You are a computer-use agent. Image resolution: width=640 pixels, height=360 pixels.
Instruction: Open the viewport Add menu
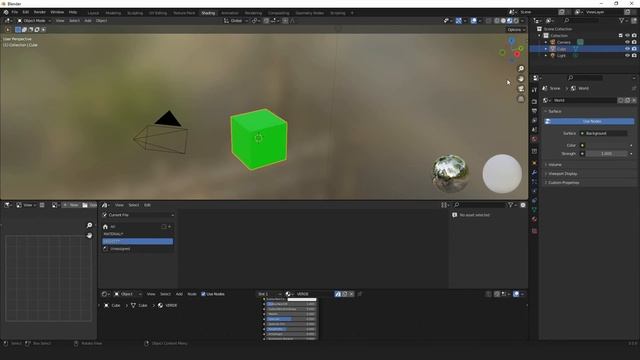click(88, 20)
